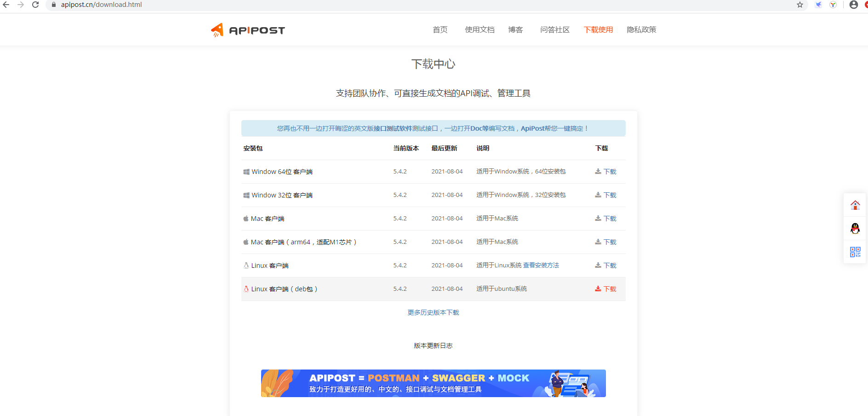Click the home icon in side widget
Viewport: 868px width, 416px height.
[x=855, y=205]
